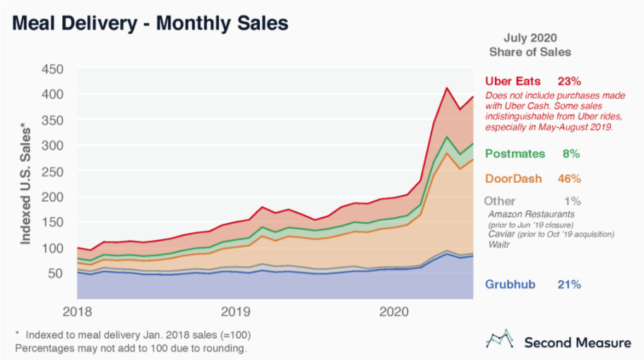The image size is (644, 362).
Task: Click the Other legend label
Action: coord(500,201)
